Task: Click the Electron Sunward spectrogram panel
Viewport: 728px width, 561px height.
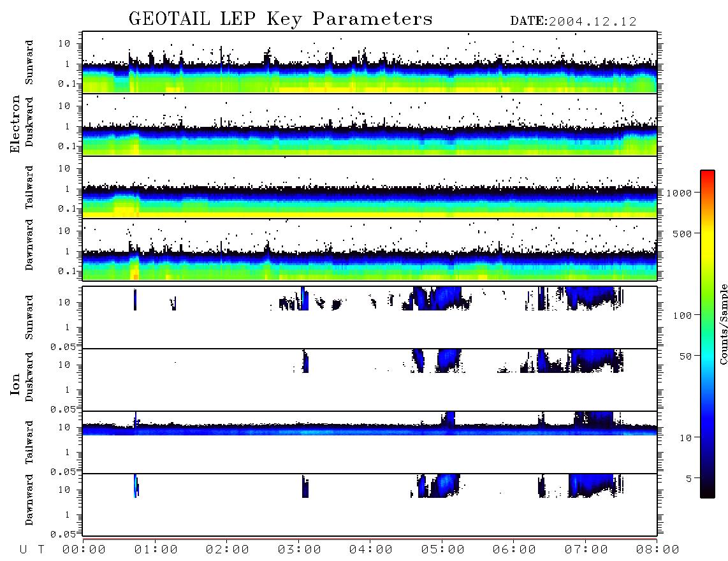Action: coord(370,62)
